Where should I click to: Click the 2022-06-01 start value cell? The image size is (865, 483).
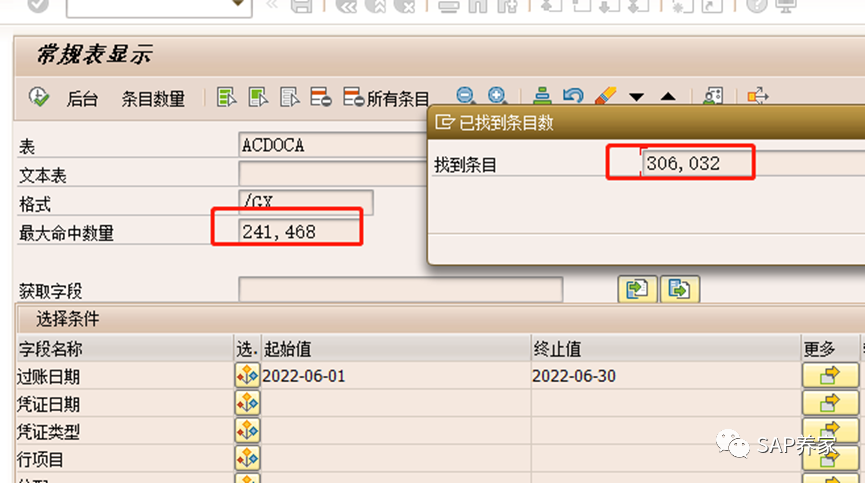tap(396, 376)
